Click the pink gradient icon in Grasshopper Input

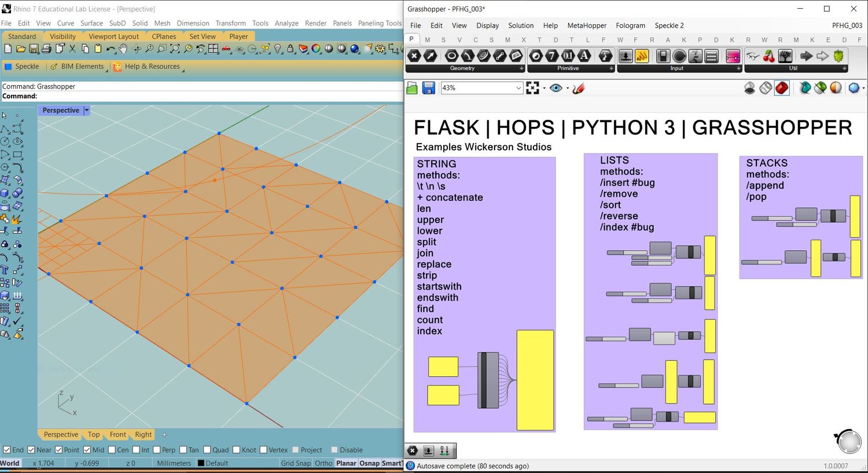733,56
